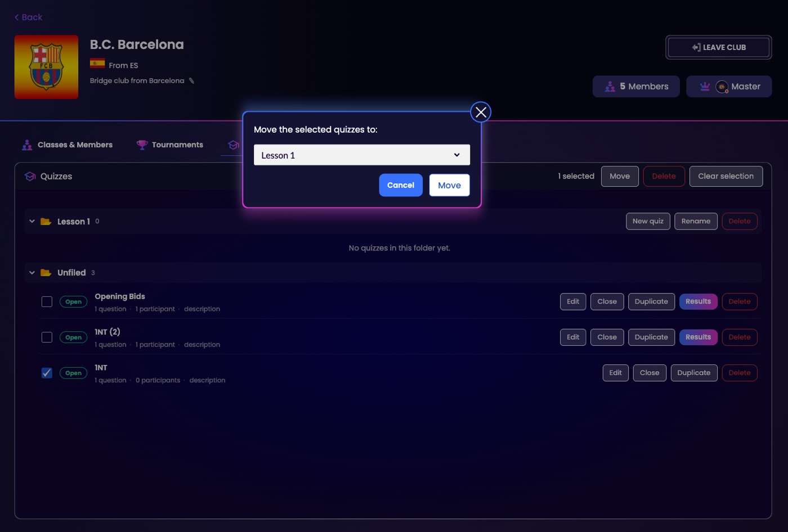Delete the Lesson 1 folder

tap(740, 222)
